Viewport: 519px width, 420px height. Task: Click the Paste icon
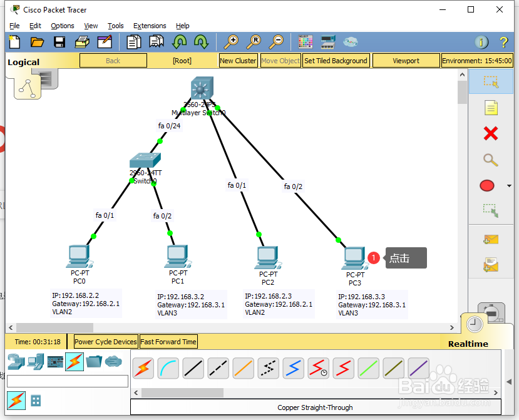click(157, 42)
